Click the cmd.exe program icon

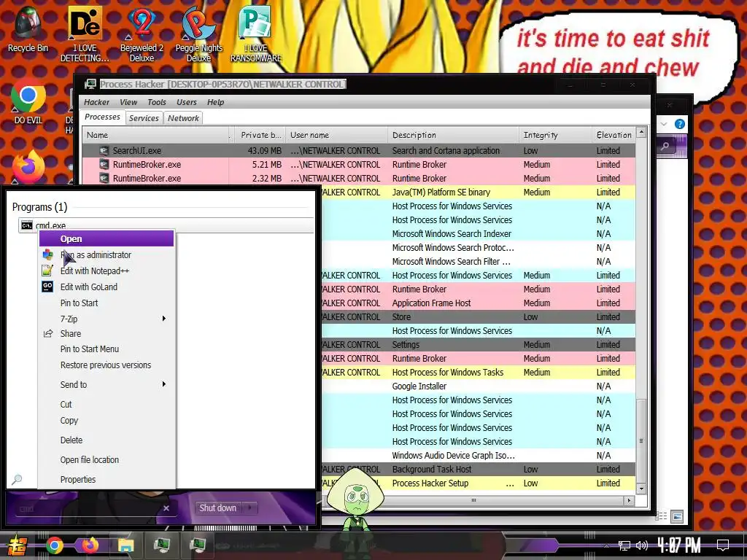(x=27, y=225)
